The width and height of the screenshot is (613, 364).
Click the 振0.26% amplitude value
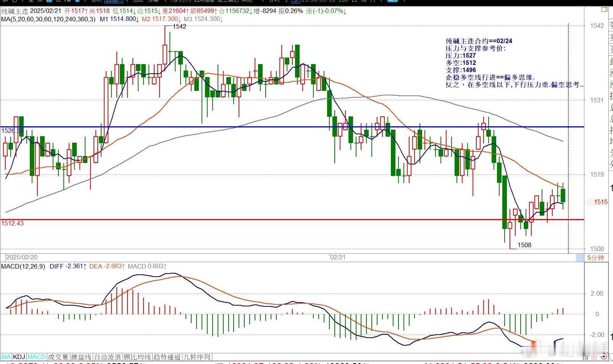point(291,11)
